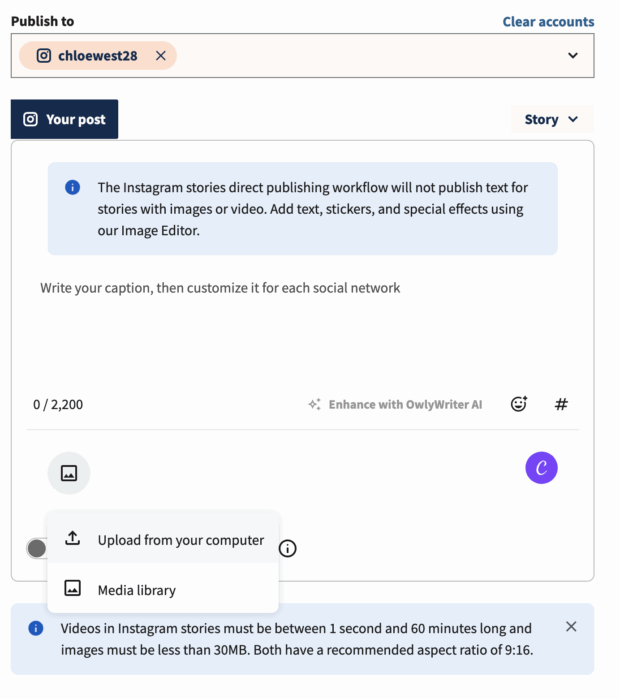Expand the Publish to accounts dropdown
The image size is (620, 699).
(x=573, y=56)
